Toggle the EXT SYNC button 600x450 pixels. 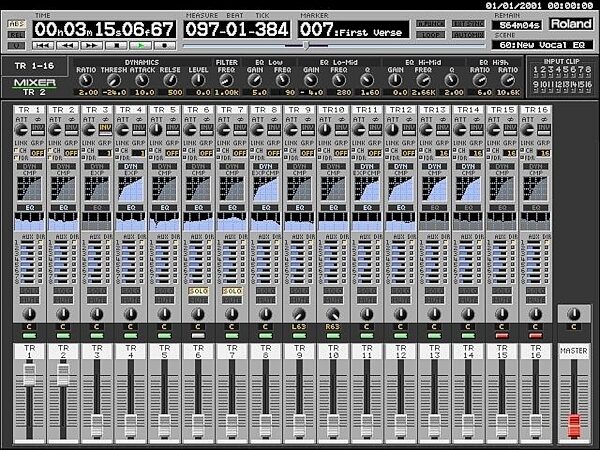tap(468, 24)
